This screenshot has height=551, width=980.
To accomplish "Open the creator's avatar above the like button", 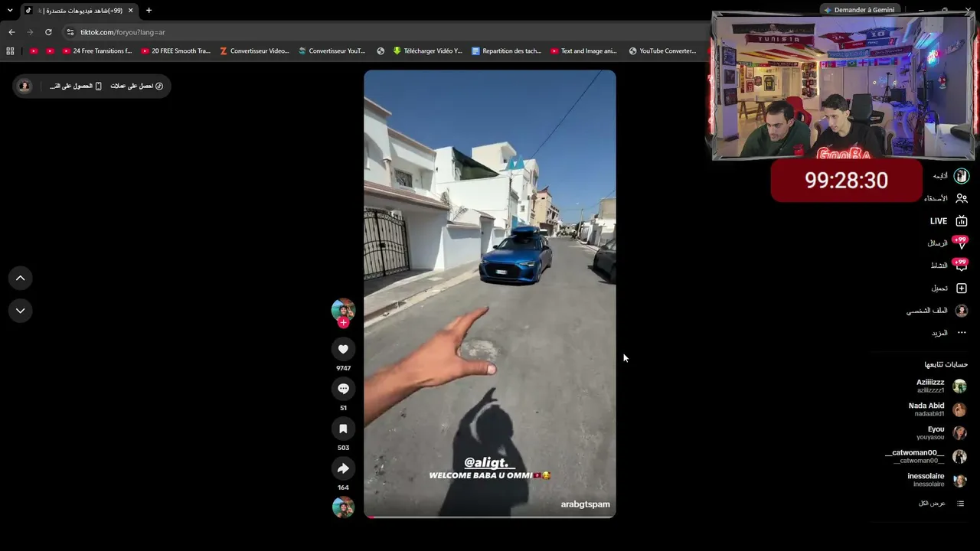I will click(343, 309).
